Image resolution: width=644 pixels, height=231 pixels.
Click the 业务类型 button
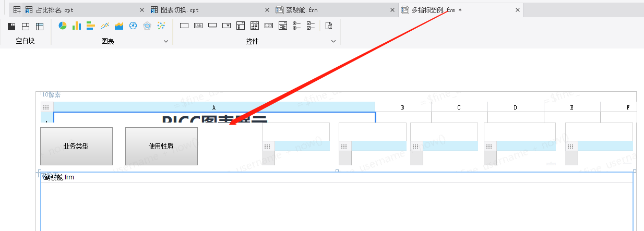click(x=76, y=146)
